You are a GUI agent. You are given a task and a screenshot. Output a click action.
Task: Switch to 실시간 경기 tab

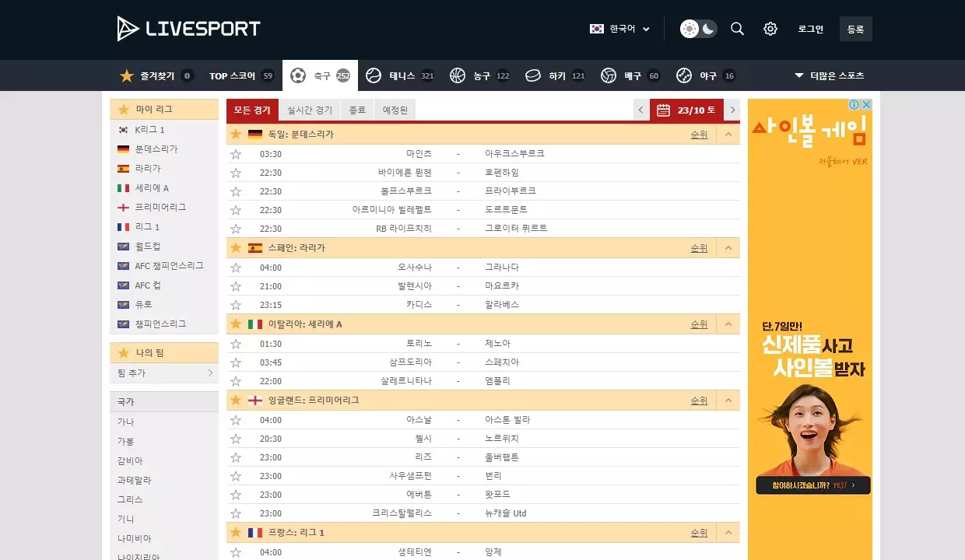(x=310, y=110)
